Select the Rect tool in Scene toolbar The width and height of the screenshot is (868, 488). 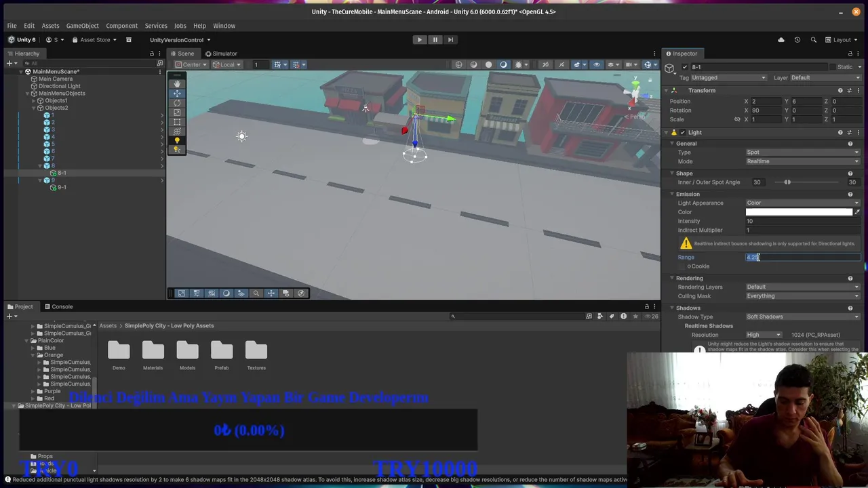(177, 122)
